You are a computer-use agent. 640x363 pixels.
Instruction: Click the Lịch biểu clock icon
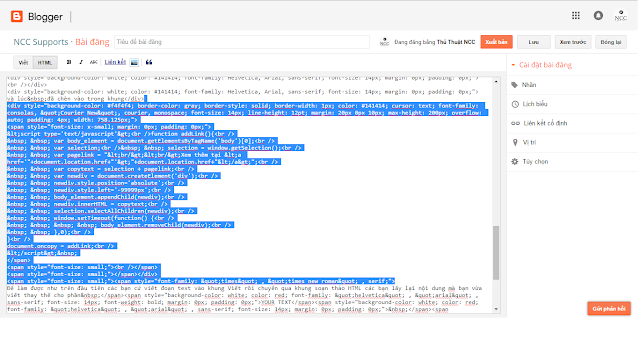(515, 104)
